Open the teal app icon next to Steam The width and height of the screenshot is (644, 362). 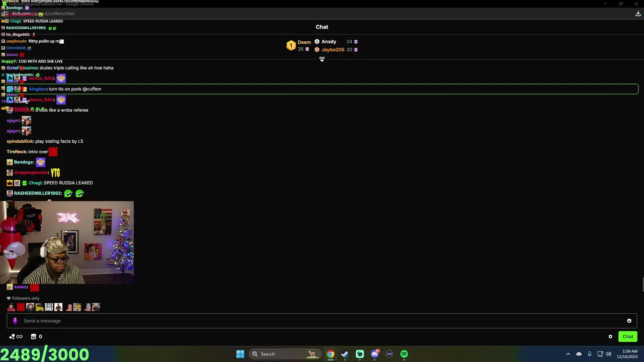pyautogui.click(x=360, y=354)
